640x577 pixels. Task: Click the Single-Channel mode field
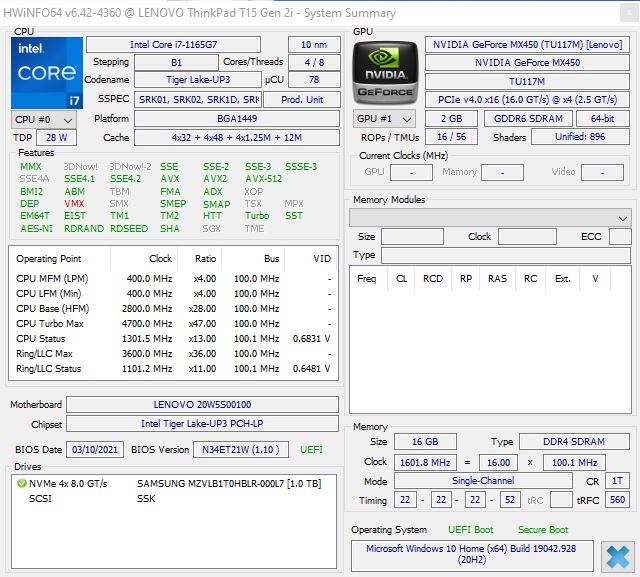point(483,481)
